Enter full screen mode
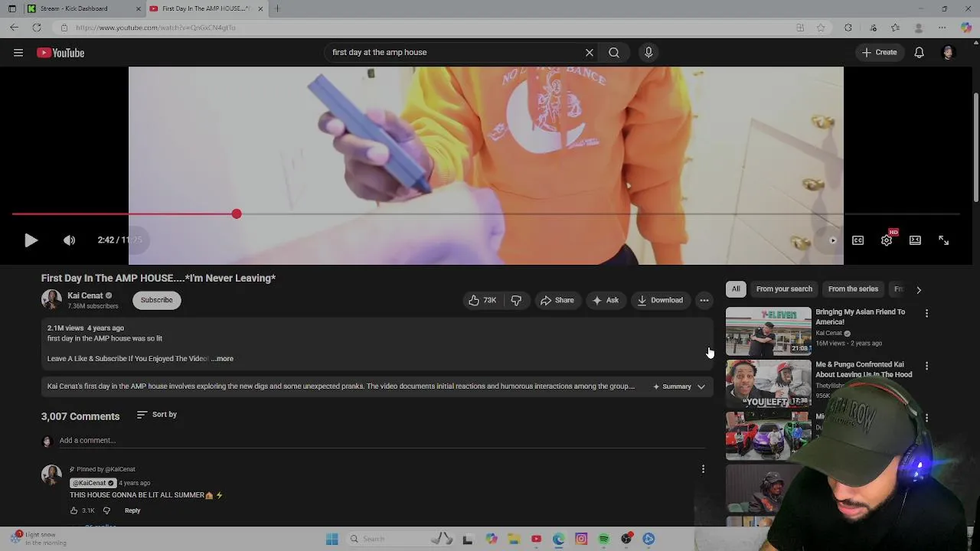This screenshot has height=551, width=980. [943, 240]
